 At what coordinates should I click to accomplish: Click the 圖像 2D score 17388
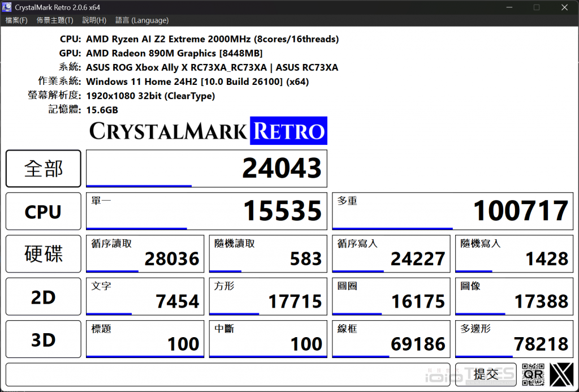[x=515, y=296]
